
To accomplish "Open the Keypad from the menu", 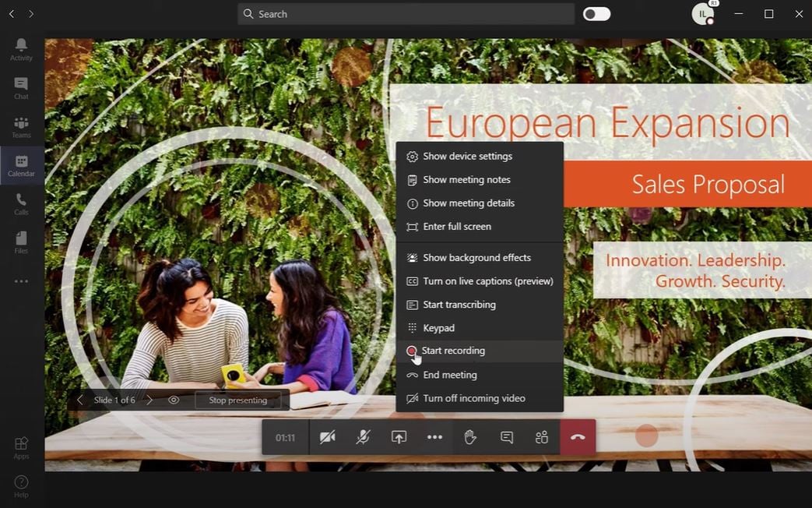I will [x=480, y=328].
